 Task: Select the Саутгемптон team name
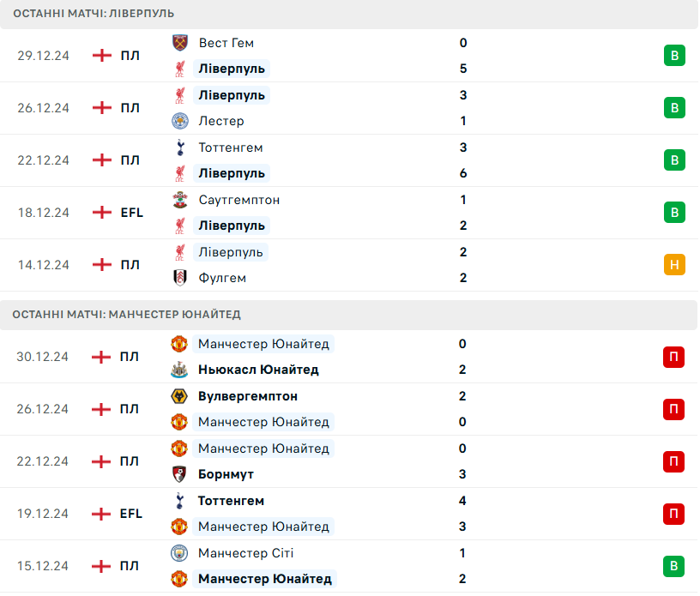[238, 200]
